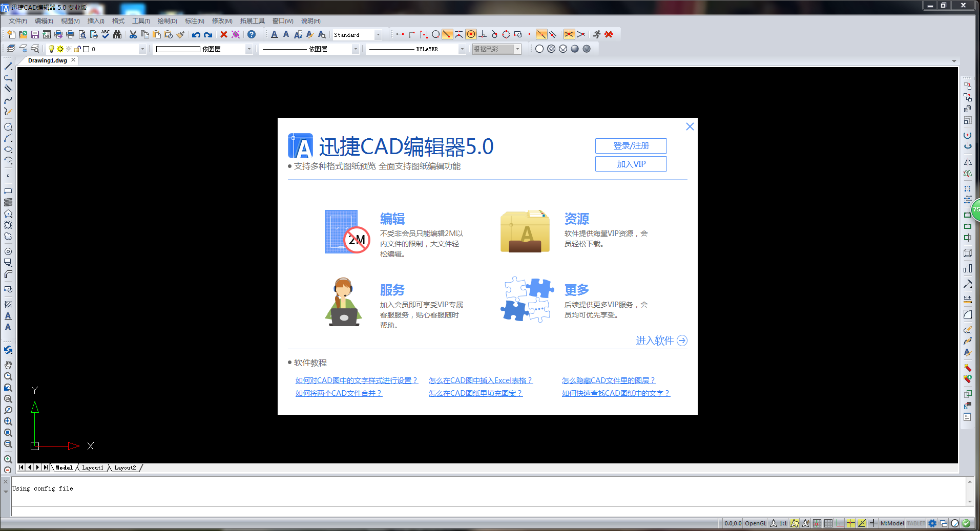Click the blue Help question mark icon
Image resolution: width=980 pixels, height=531 pixels.
(252, 34)
